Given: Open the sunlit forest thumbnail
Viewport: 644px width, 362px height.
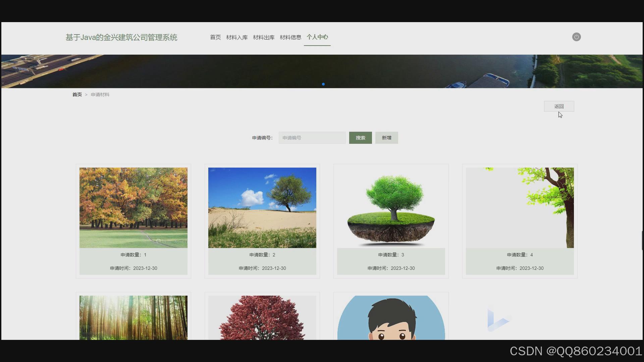Looking at the screenshot, I should click(133, 318).
